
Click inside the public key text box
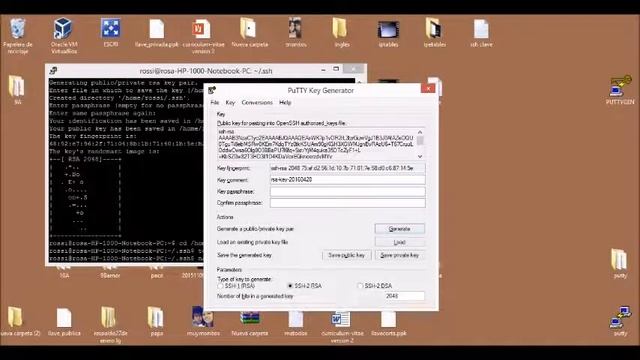pyautogui.click(x=316, y=144)
